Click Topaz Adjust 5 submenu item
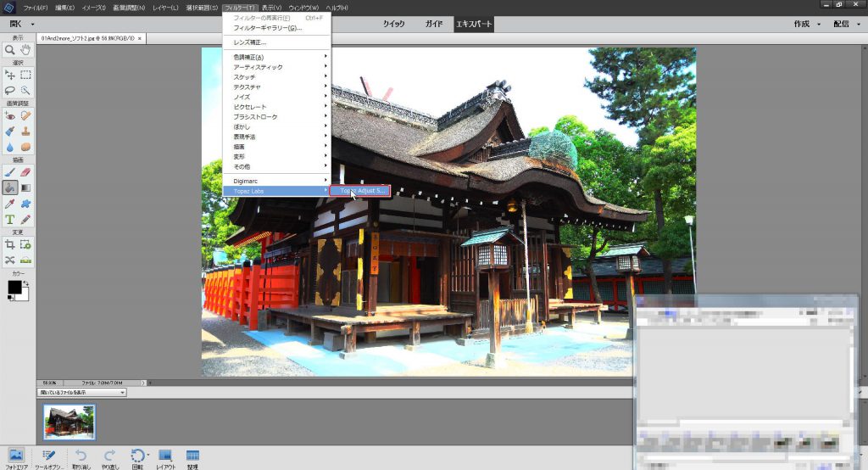This screenshot has width=868, height=470. tap(362, 191)
